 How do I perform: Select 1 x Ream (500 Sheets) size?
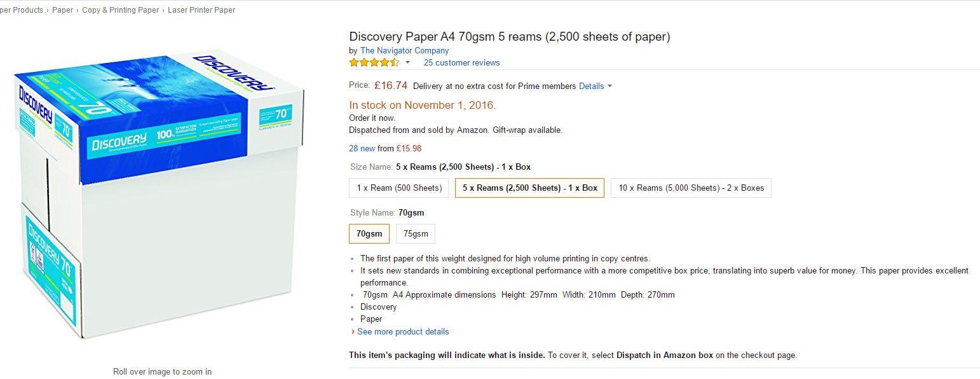(x=399, y=188)
